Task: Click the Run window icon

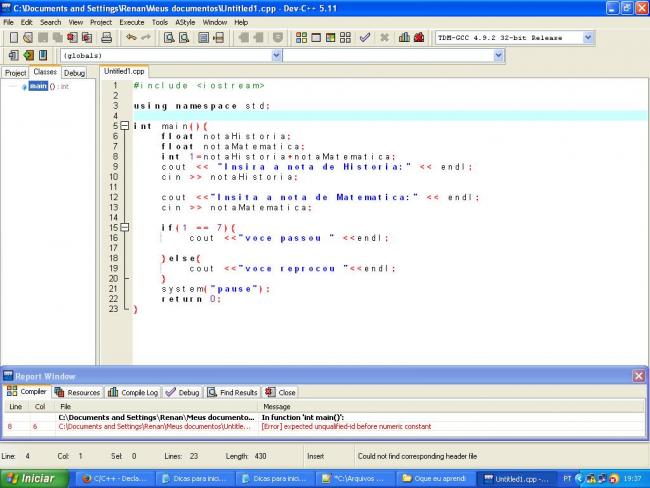Action: pyautogui.click(x=316, y=38)
